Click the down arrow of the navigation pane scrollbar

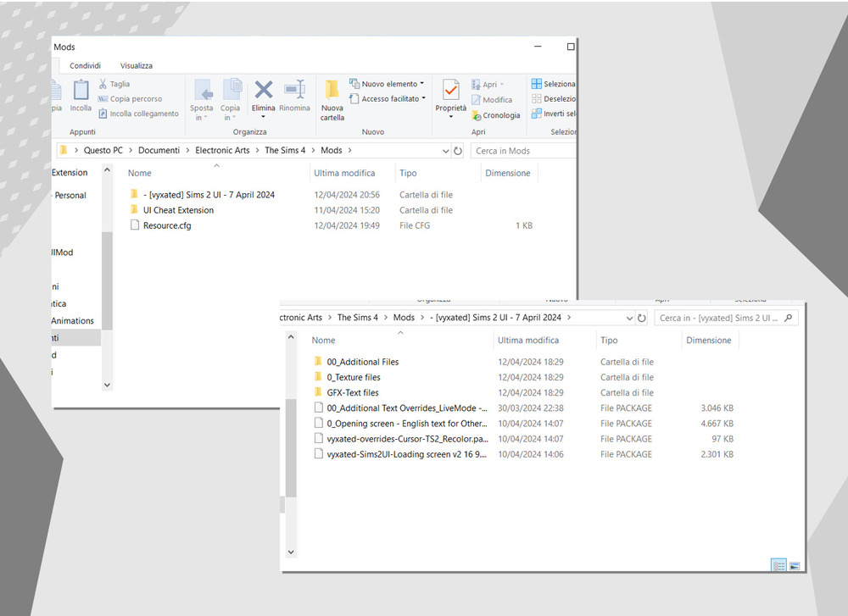point(107,385)
